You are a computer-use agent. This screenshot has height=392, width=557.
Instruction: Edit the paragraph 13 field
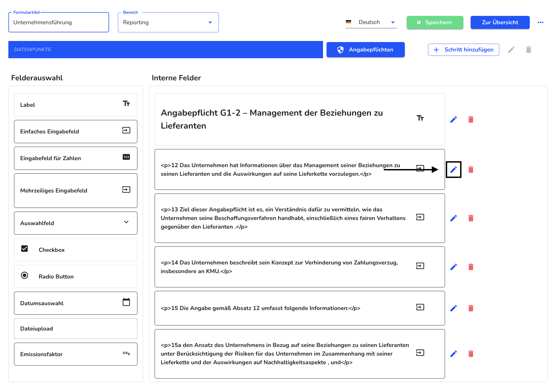pyautogui.click(x=454, y=218)
